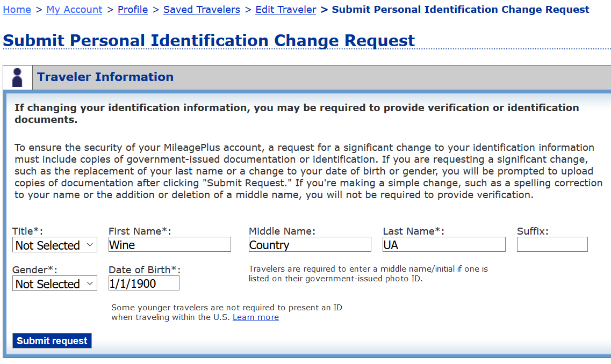Image resolution: width=611 pixels, height=364 pixels.
Task: Focus the Suffix text field
Action: pyautogui.click(x=552, y=245)
